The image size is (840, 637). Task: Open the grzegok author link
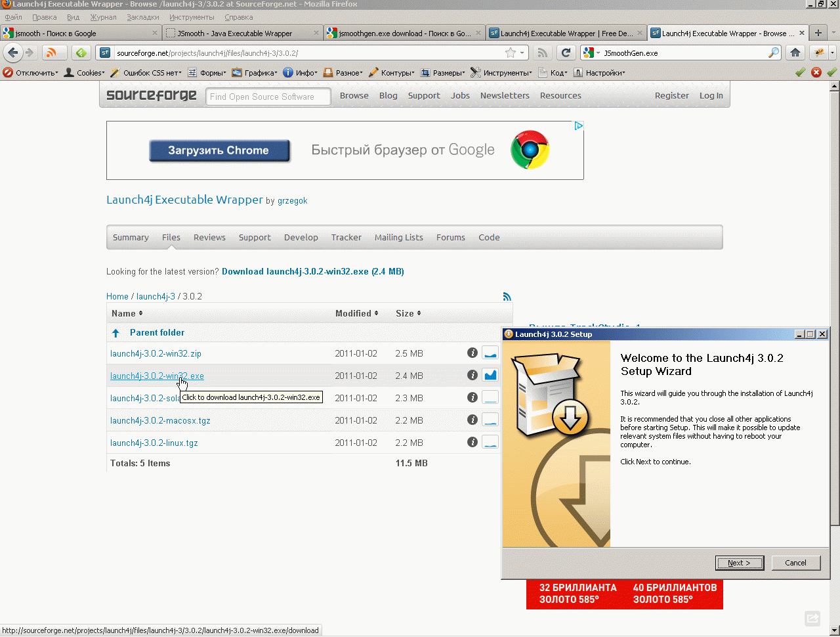[292, 201]
